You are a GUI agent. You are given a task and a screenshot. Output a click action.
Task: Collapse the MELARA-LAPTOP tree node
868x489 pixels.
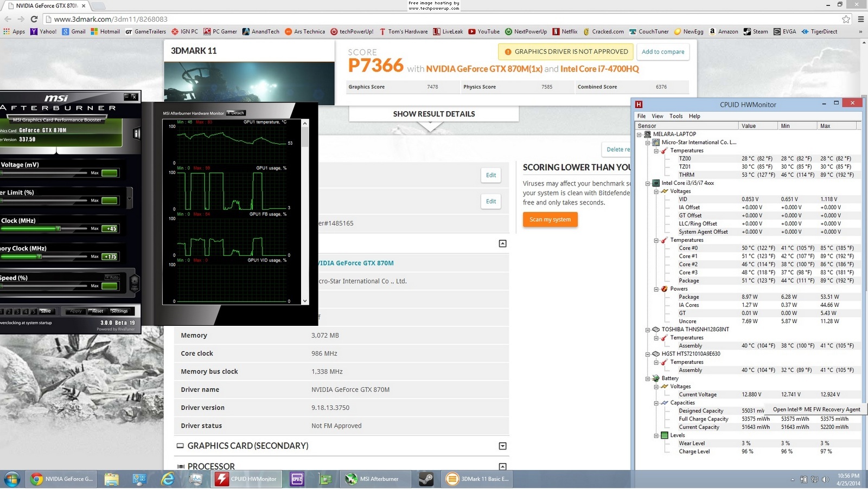click(x=639, y=134)
